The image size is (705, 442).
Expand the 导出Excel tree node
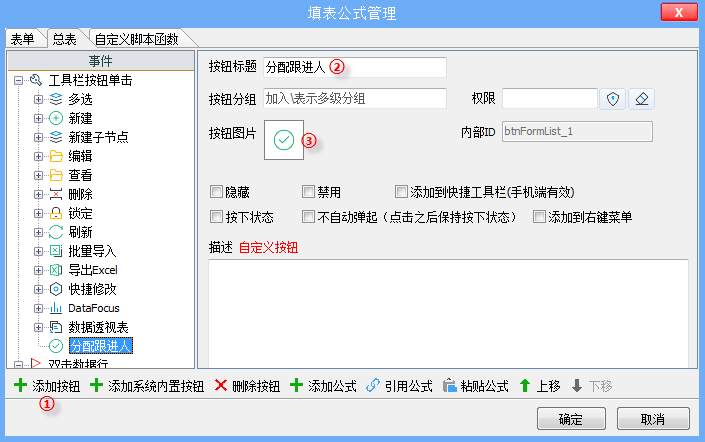pyautogui.click(x=38, y=270)
